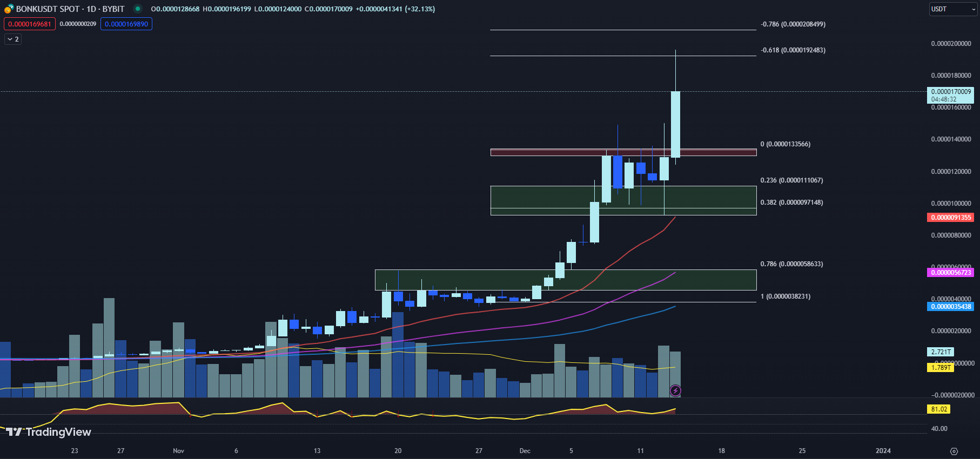Click the red moving average label 0.0000091355
Screen dimensions: 980x459
[951, 218]
